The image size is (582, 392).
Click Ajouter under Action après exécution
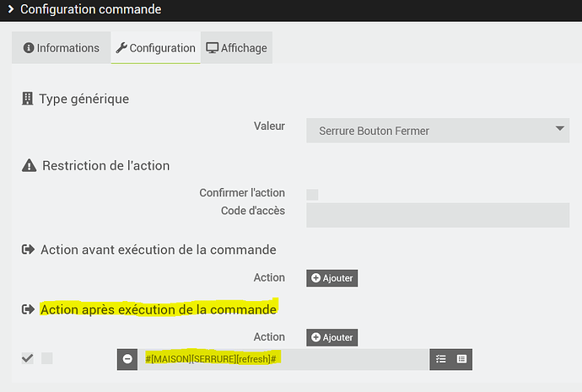click(331, 337)
